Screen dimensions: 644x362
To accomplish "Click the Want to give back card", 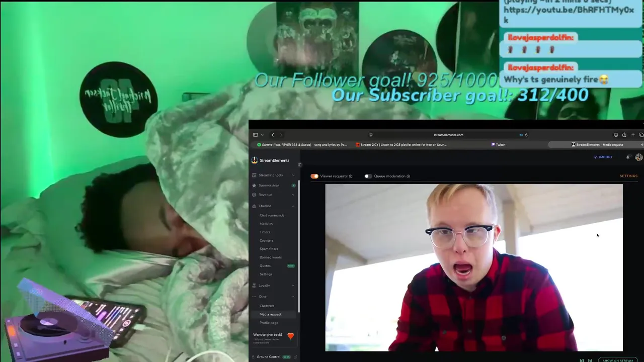I will [x=274, y=338].
